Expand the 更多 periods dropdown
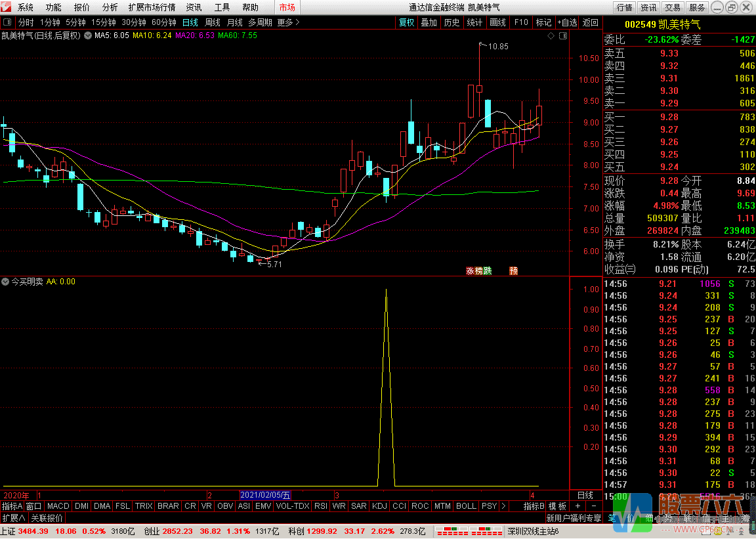This screenshot has width=756, height=539. tap(288, 22)
